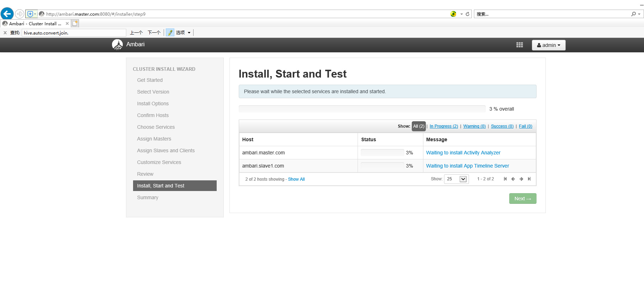
Task: Filter hosts by In Progress (2)
Action: point(444,126)
